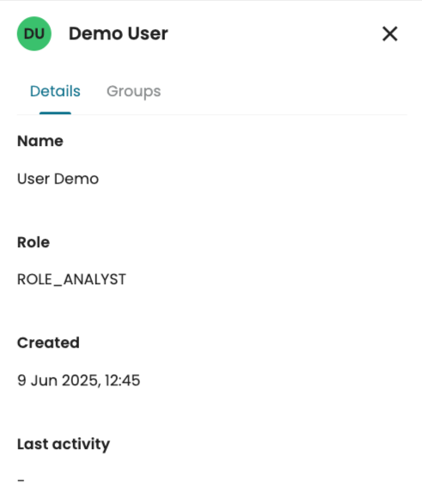Click the word ANALYST in the role value
This screenshot has width=422, height=504.
(95, 279)
